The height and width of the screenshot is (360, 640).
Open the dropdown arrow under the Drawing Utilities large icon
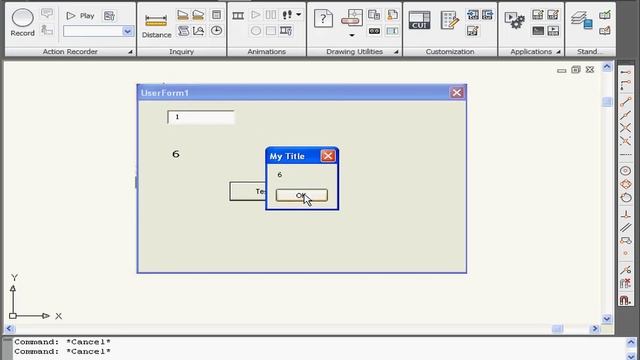click(x=352, y=36)
